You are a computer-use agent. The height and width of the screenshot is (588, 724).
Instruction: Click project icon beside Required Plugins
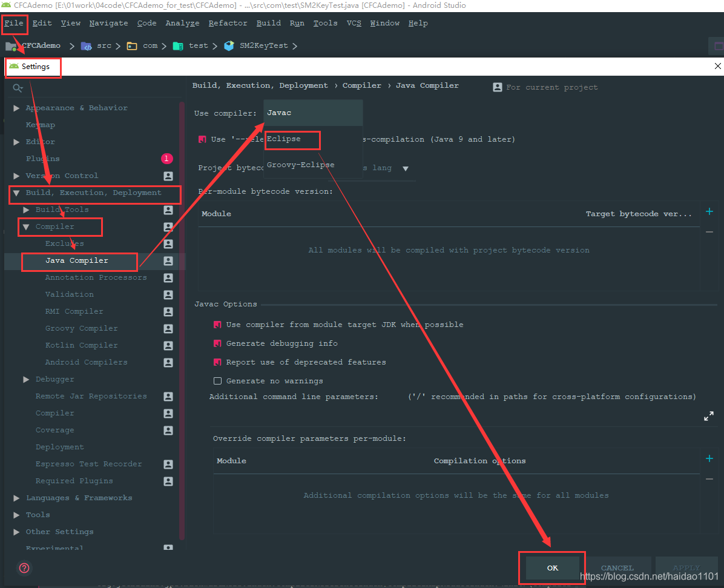tap(168, 481)
